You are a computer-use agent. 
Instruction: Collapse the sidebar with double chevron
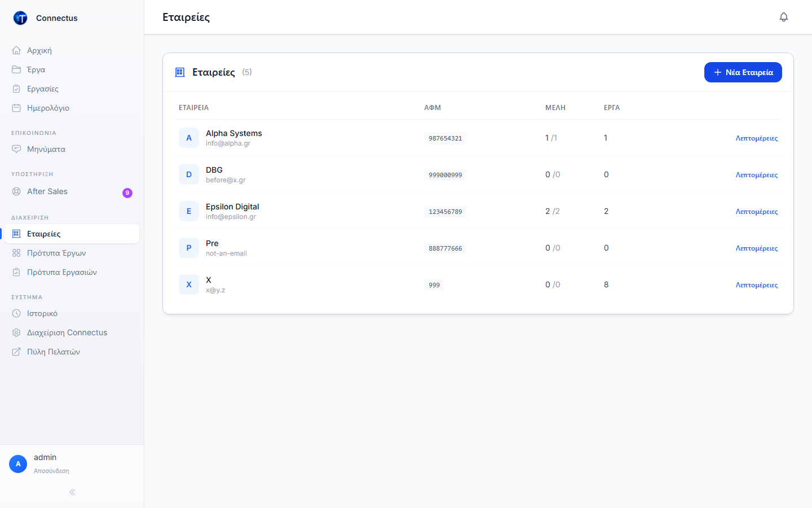pyautogui.click(x=72, y=492)
